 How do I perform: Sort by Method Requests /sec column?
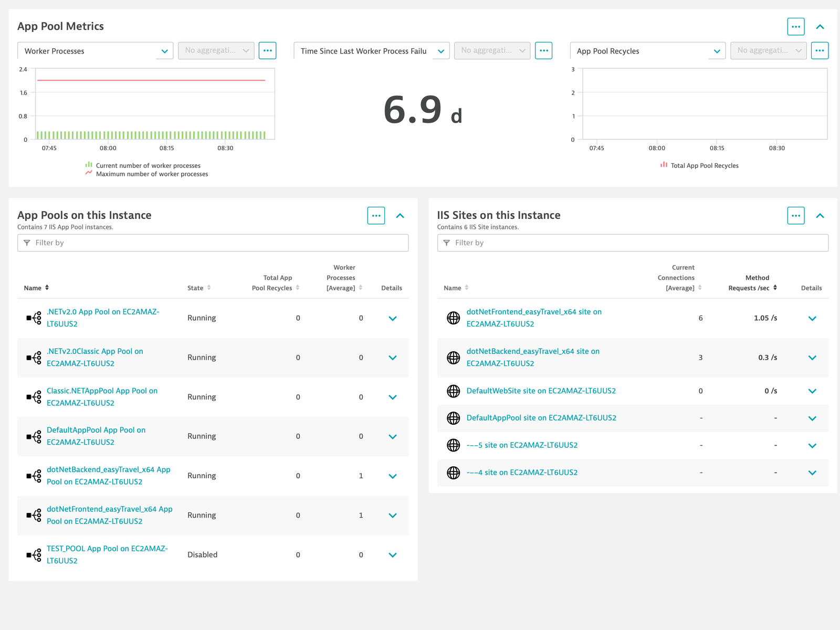click(x=752, y=283)
